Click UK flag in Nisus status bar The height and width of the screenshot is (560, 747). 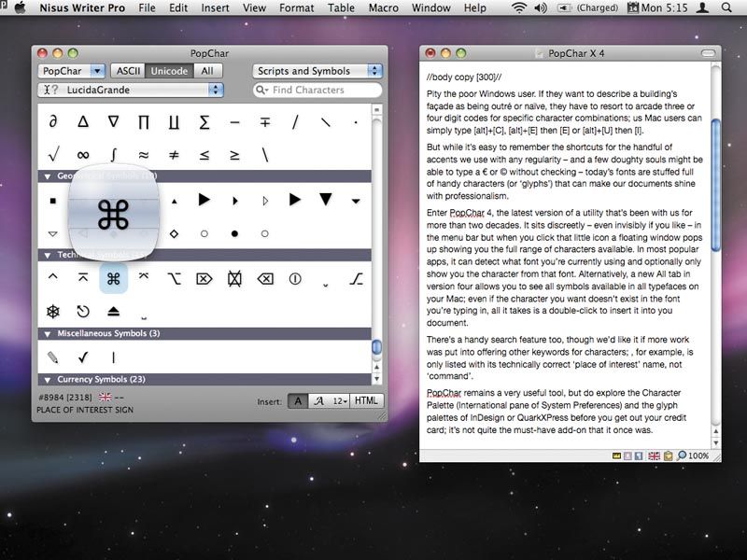655,455
